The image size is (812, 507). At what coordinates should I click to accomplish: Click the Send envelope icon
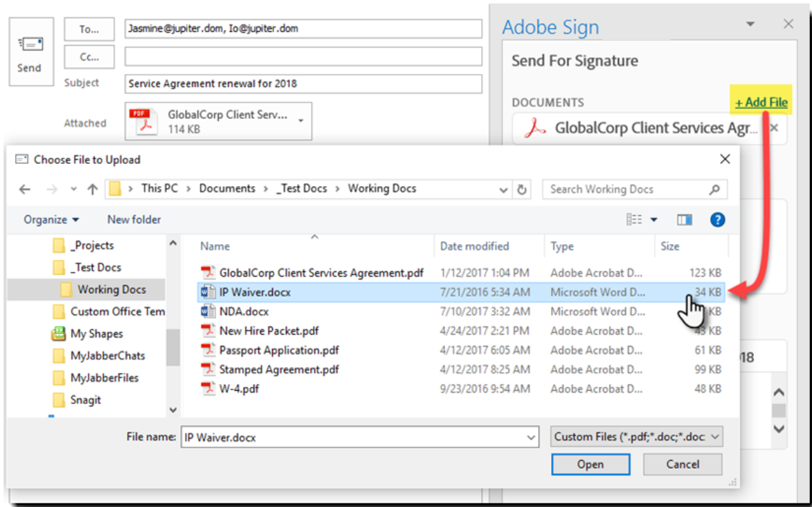pos(30,46)
